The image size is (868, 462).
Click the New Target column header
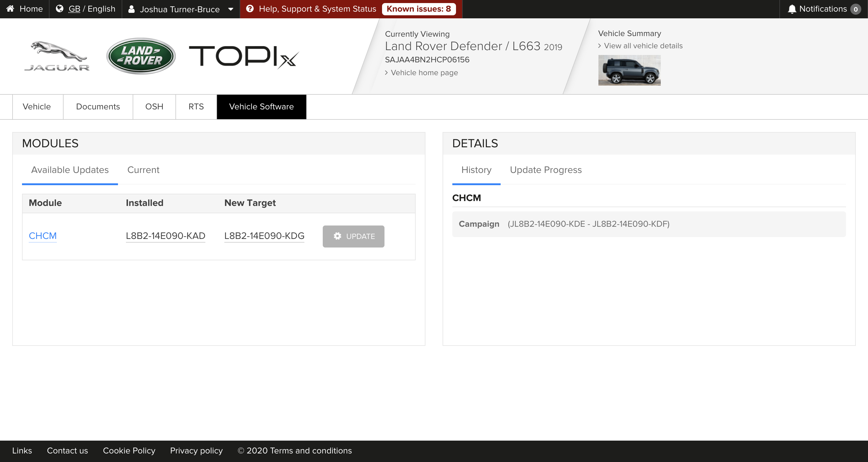(x=250, y=203)
